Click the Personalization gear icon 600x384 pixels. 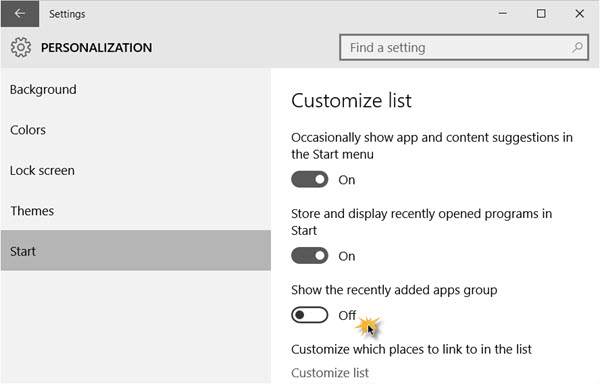coord(21,47)
